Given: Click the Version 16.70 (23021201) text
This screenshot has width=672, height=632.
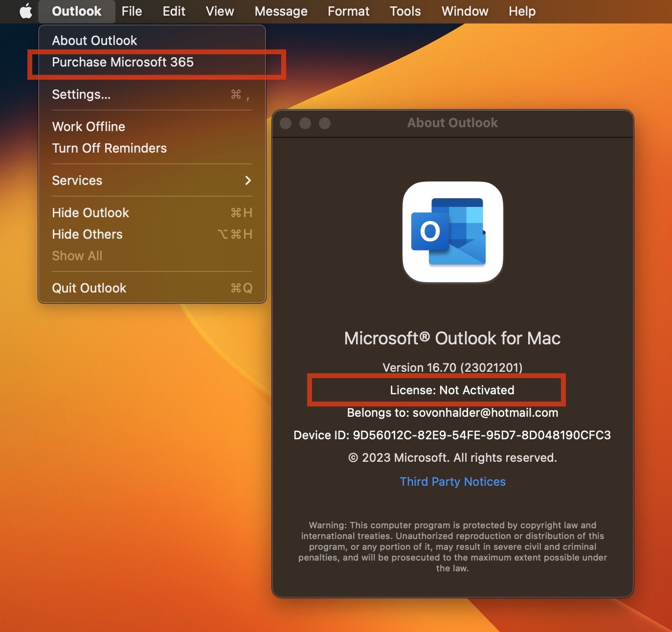Looking at the screenshot, I should point(452,367).
